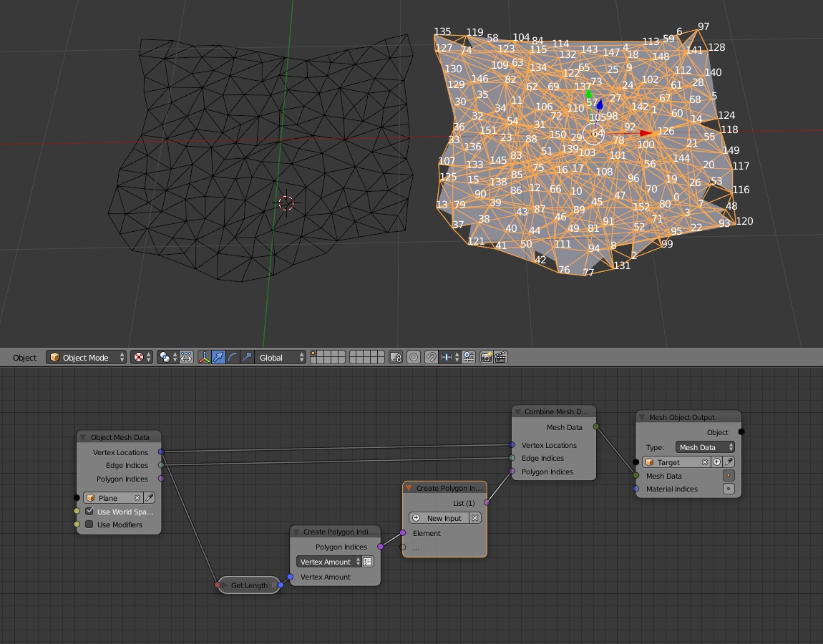Enable the translate manipulator arrow icon
This screenshot has height=644, width=823.
218,358
